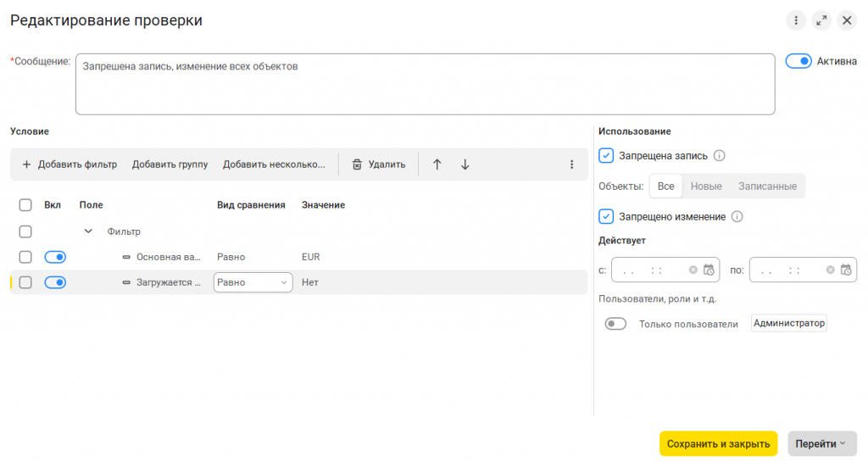Screen dimensions: 868x462
Task: Select the Записанные objects tab
Action: click(x=767, y=186)
